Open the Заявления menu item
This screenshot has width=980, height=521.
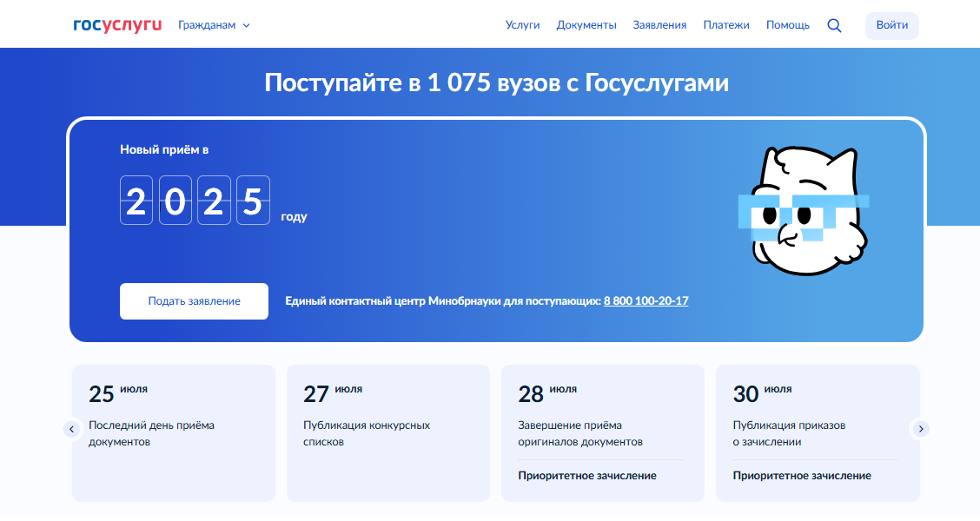[x=659, y=25]
